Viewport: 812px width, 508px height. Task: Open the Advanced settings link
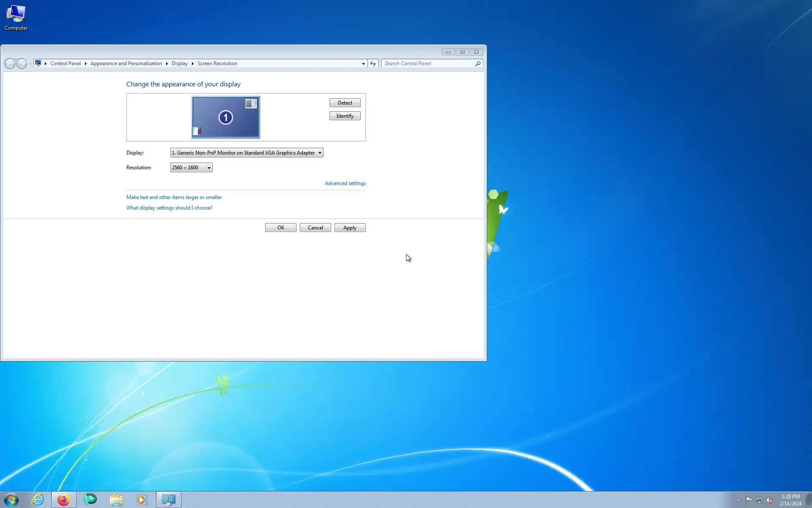pyautogui.click(x=345, y=183)
